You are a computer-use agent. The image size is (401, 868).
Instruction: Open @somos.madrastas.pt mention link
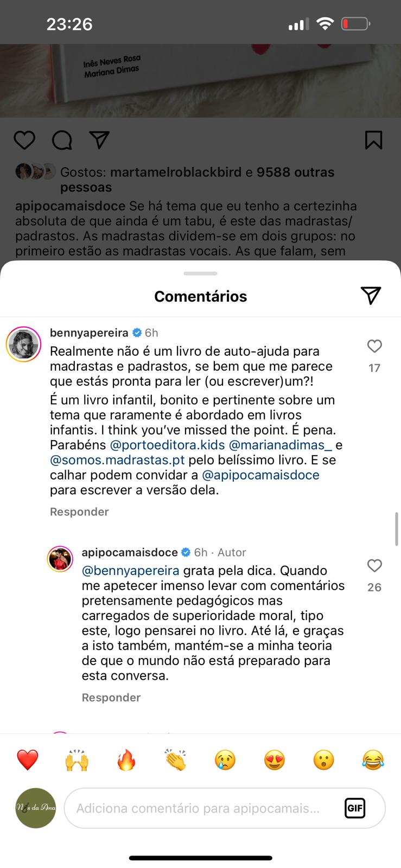pos(117,460)
